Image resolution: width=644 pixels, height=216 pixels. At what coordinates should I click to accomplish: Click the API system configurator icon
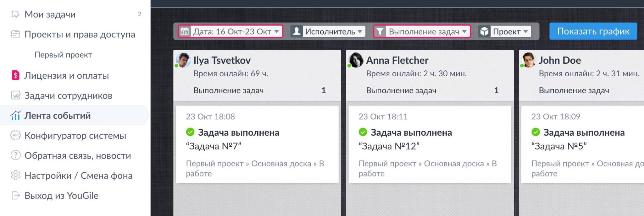click(15, 135)
